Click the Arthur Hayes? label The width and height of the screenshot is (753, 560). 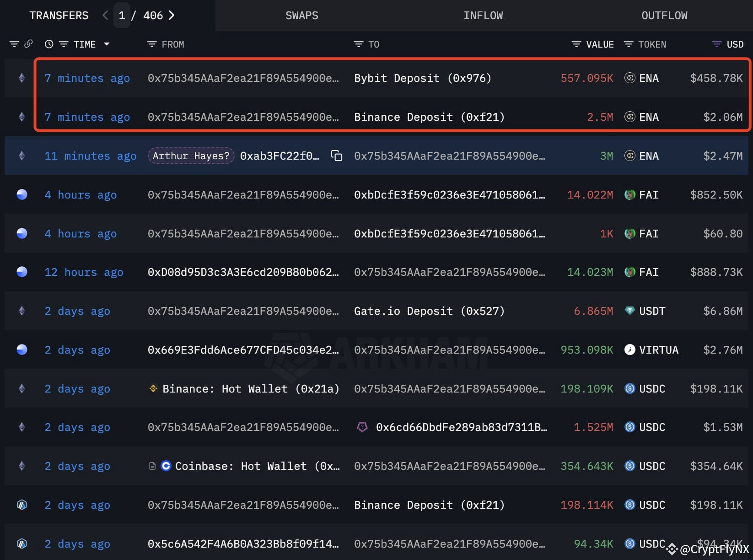[x=191, y=156]
